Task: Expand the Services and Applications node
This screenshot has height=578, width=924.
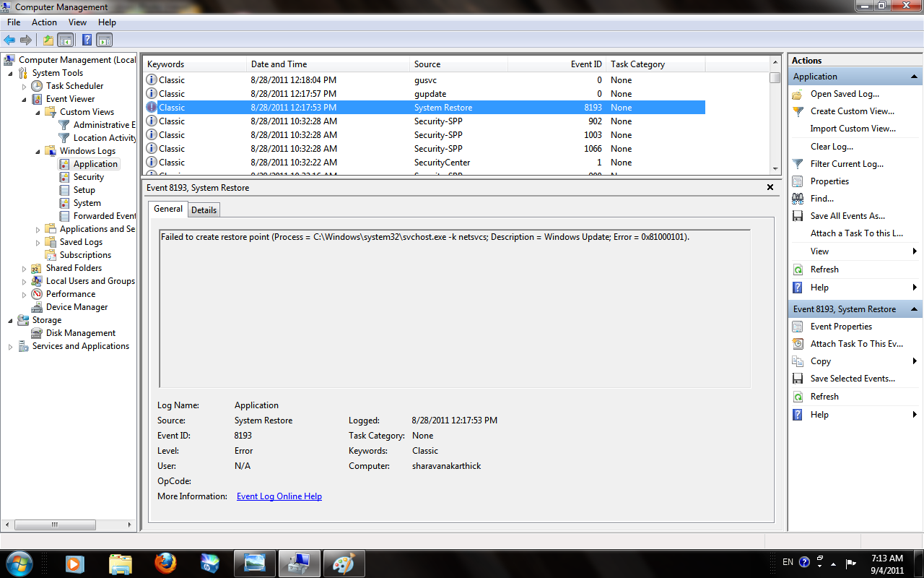Action: (x=10, y=346)
